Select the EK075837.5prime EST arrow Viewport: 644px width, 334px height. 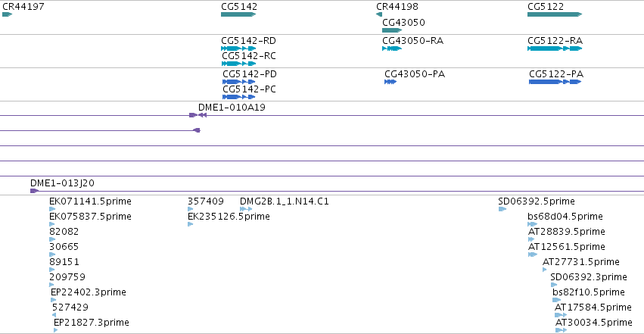click(x=51, y=224)
